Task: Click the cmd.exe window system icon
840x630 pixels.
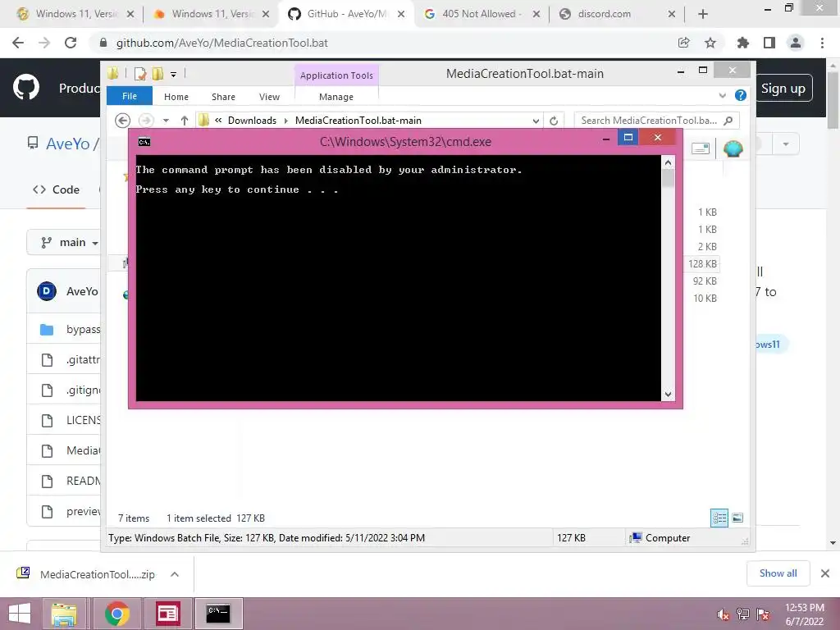Action: [x=144, y=142]
